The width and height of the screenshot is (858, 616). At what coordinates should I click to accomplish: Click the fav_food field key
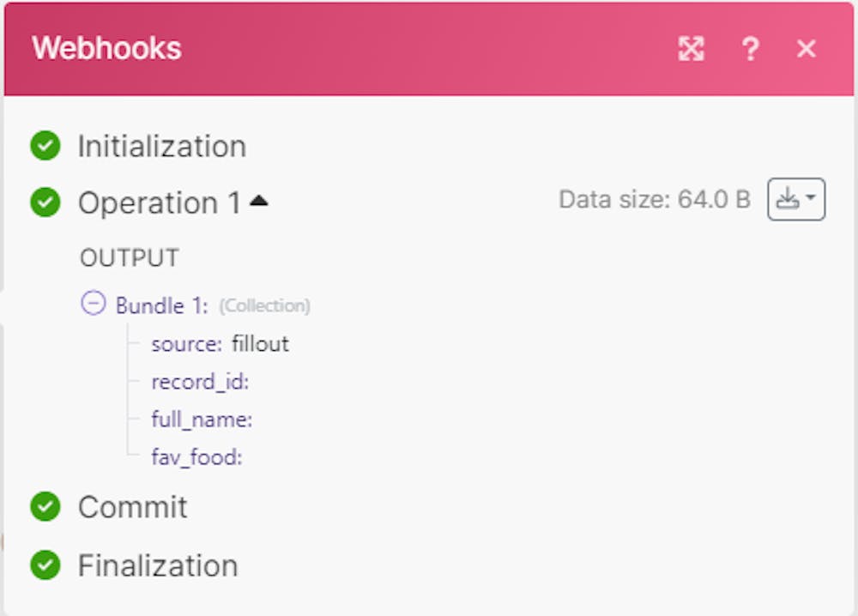[196, 457]
